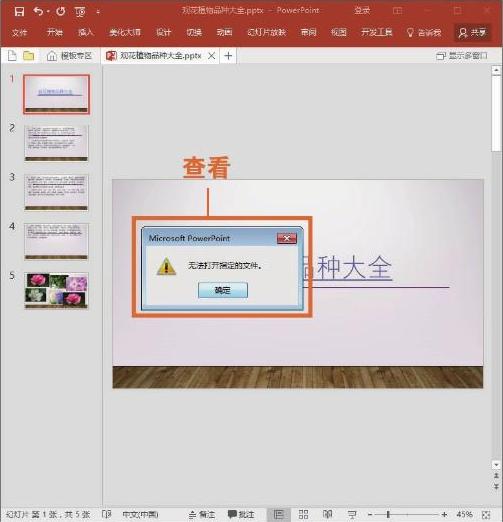Open the 开发工具 ribbon tab
Viewport: 503px width, 522px height.
377,32
